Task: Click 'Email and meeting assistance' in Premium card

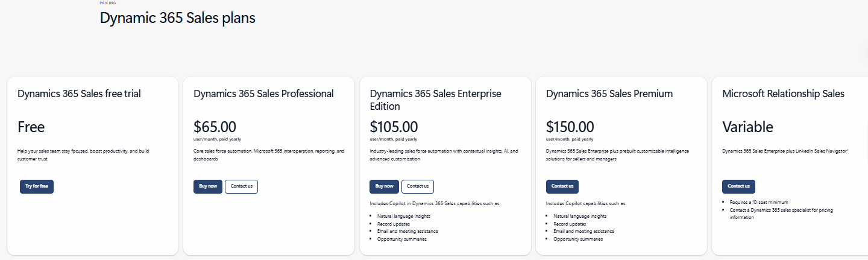Action: coord(583,231)
